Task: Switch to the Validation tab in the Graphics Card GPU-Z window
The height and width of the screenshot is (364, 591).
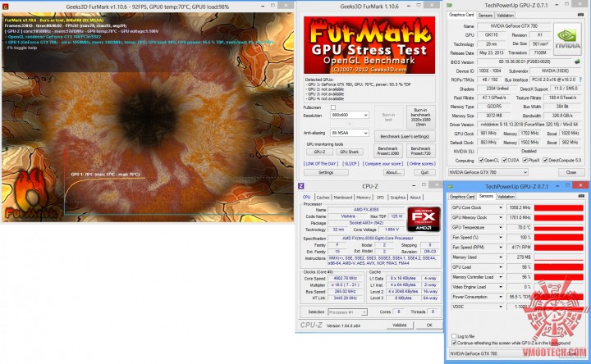Action: click(x=505, y=16)
